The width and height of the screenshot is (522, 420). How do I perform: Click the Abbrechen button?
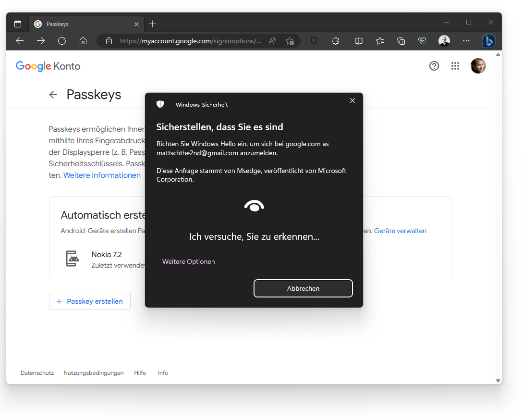(x=303, y=288)
